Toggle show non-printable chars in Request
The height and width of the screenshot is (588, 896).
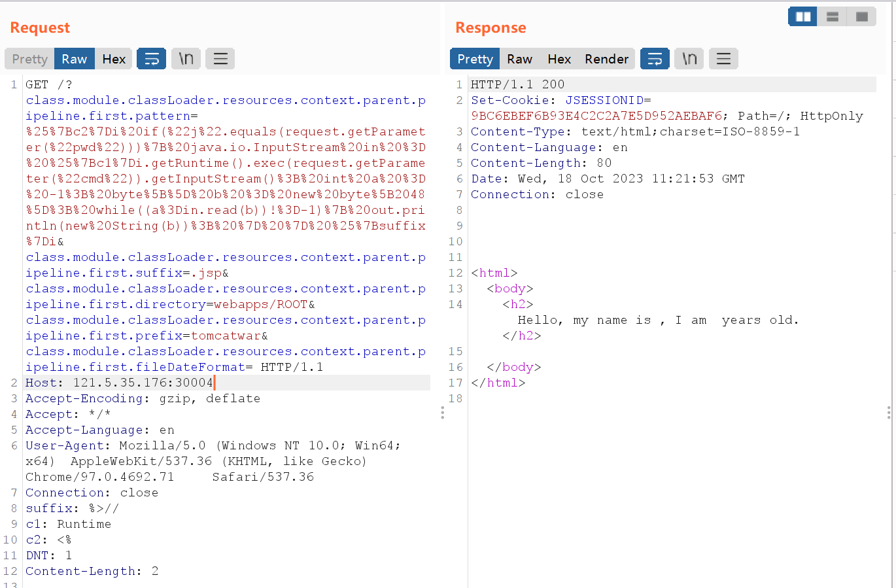pos(186,59)
